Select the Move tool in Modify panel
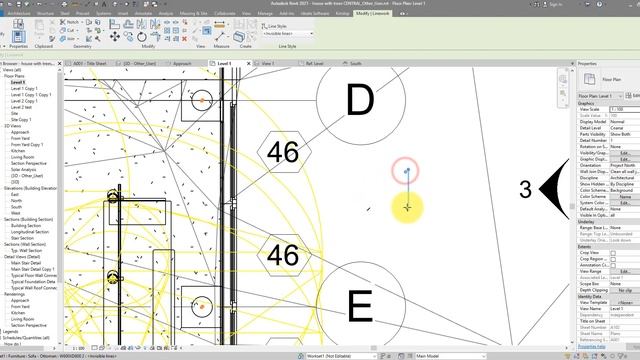The width and height of the screenshot is (640, 360). [x=115, y=37]
